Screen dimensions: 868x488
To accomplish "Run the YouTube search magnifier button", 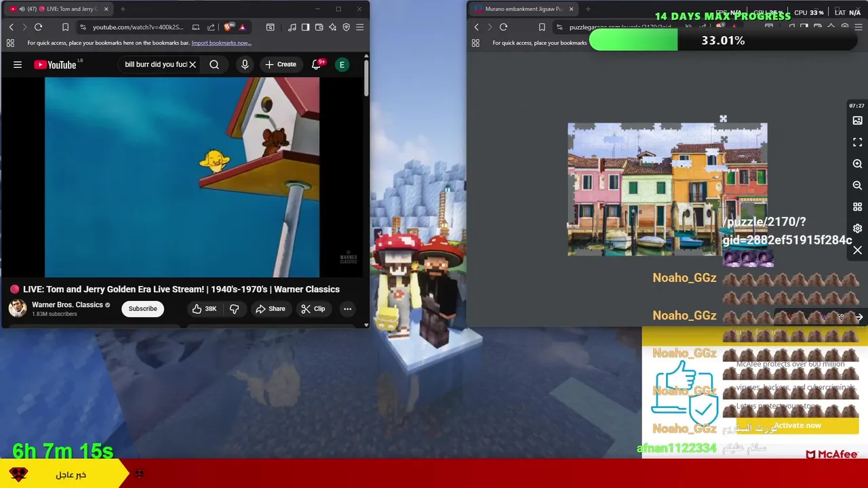I will point(214,64).
